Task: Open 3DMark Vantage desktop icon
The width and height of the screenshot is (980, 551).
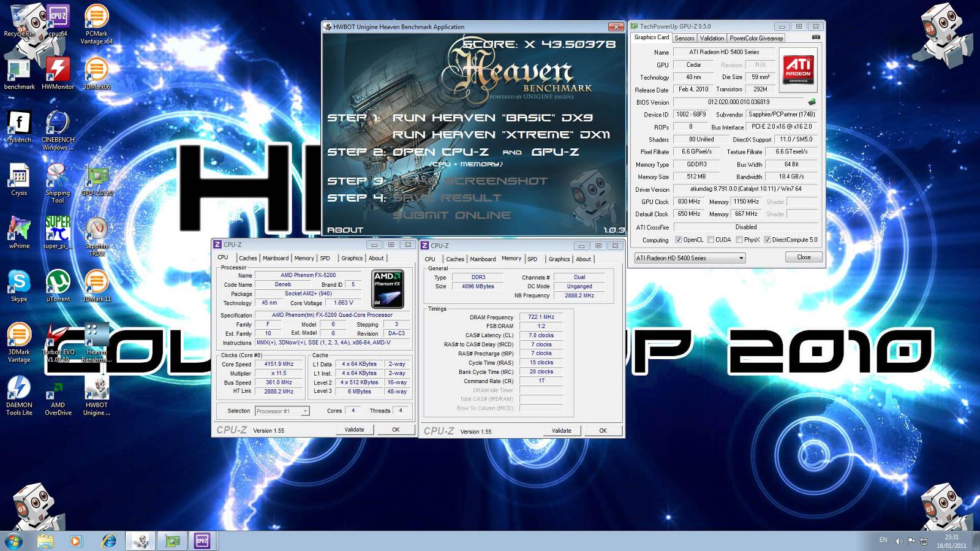Action: tap(19, 343)
